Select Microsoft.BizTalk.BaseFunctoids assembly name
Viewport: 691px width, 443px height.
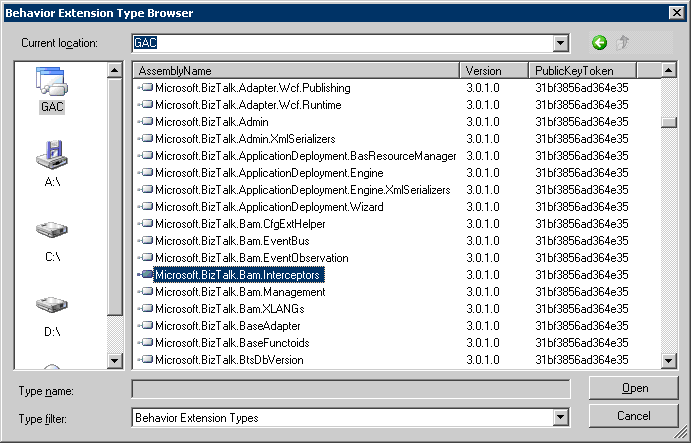coord(232,342)
